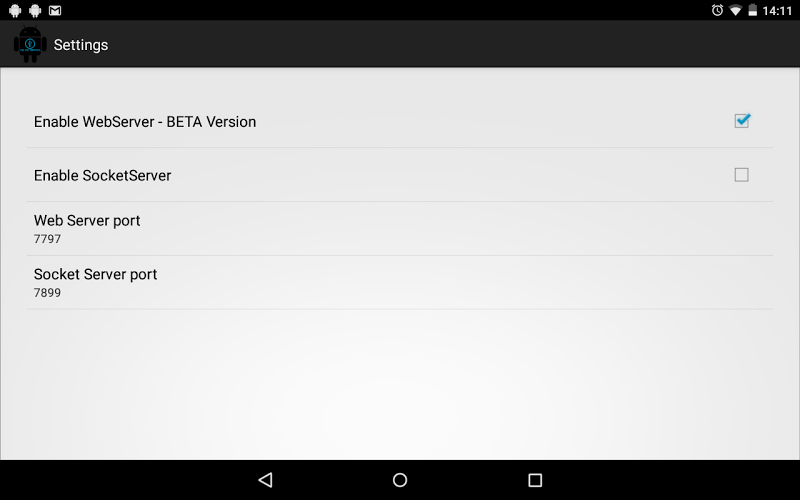The width and height of the screenshot is (800, 500).
Task: Uncheck the Enable WebServer checkbox
Action: point(742,121)
